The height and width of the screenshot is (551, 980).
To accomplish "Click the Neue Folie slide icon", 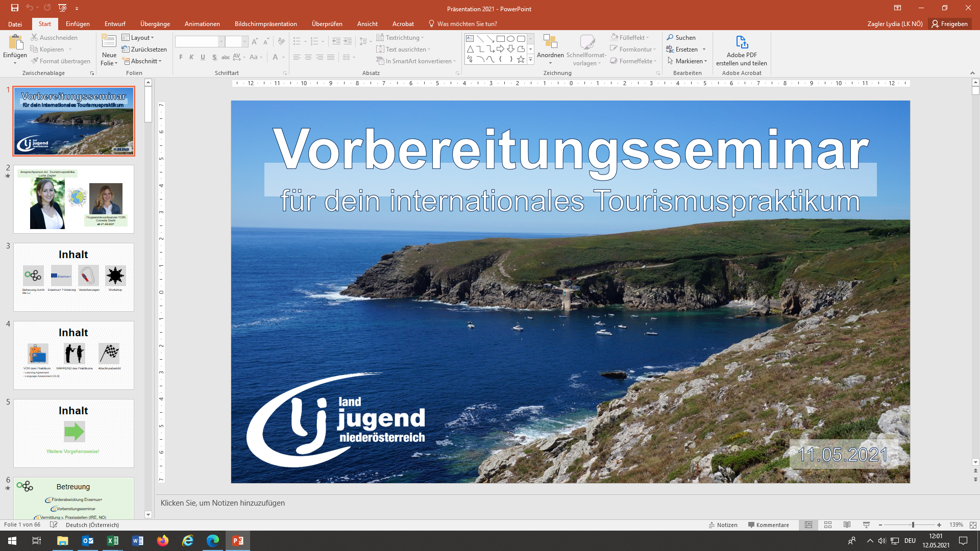I will (109, 41).
